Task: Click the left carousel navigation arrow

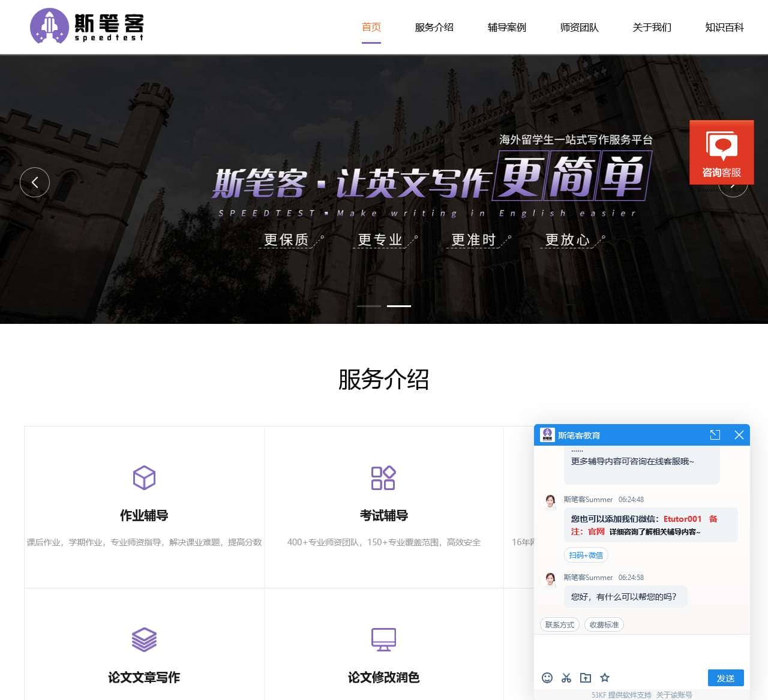Action: [35, 182]
